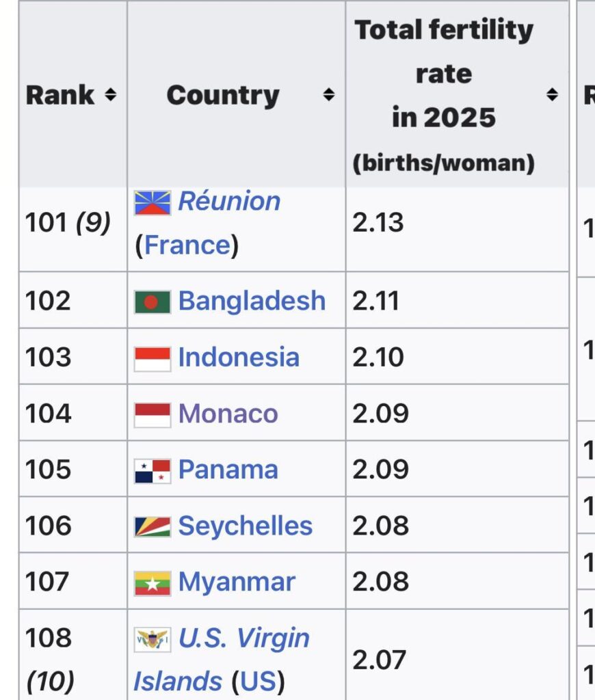Click the Bangladesh flag icon

pyautogui.click(x=153, y=301)
